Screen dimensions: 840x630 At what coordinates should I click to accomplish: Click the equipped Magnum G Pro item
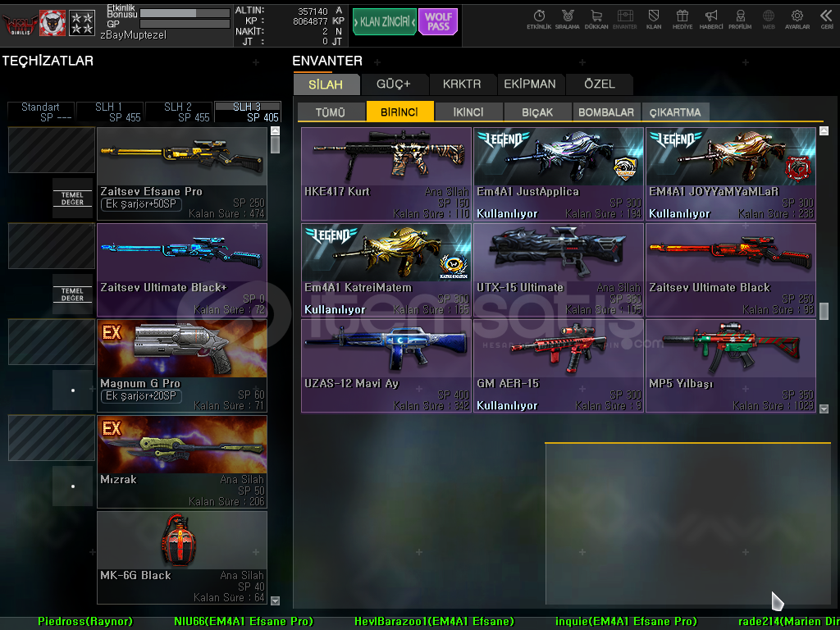pyautogui.click(x=182, y=366)
